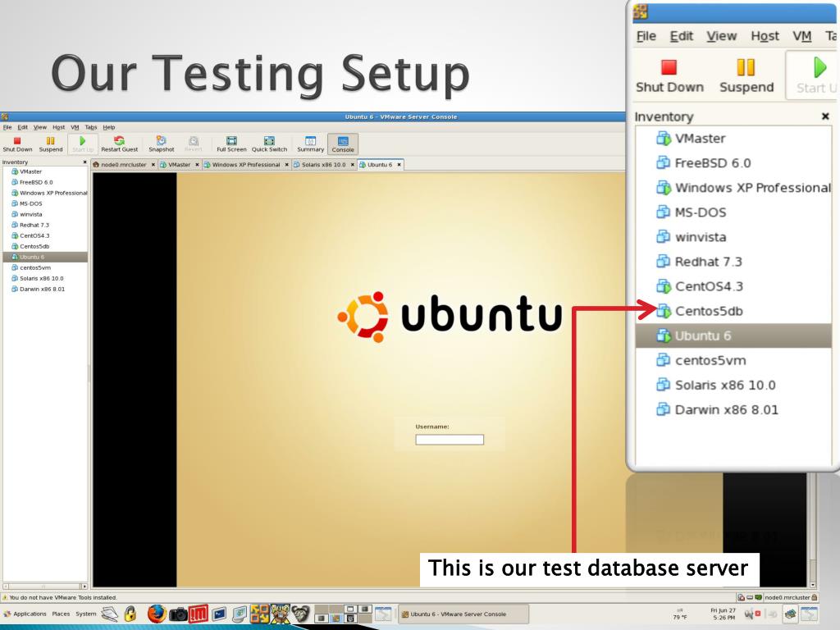840x630 pixels.
Task: Select Ubuntu 6 in the enlarged Inventory list
Action: (734, 336)
